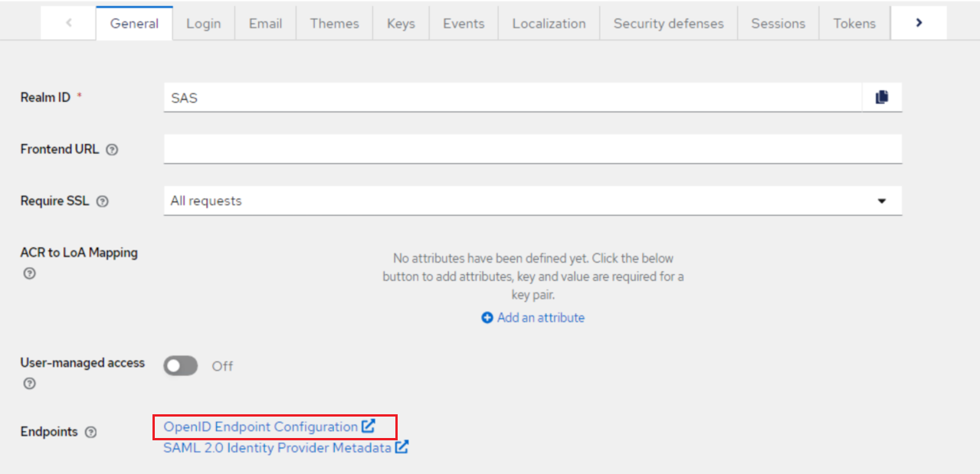980x474 pixels.
Task: Expand the Require SSL dropdown
Action: [881, 201]
